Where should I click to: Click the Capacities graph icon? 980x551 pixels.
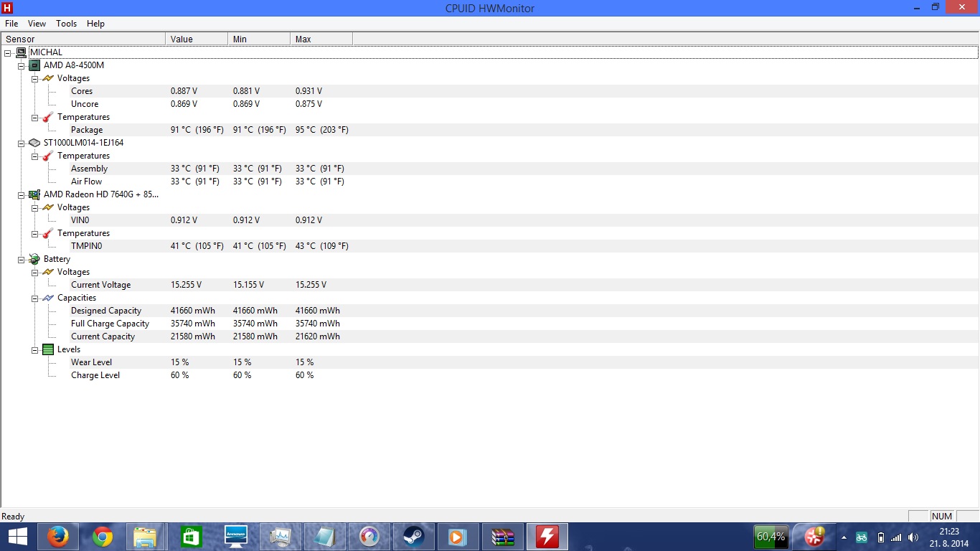coord(48,298)
